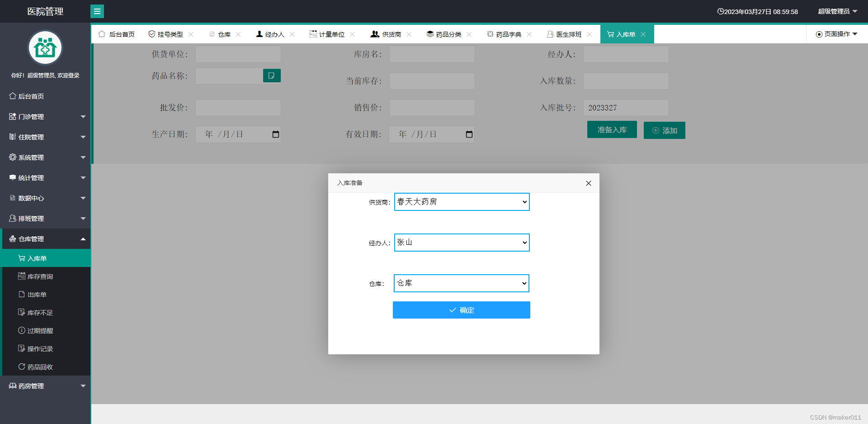Expand the 药房管理 menu

click(x=45, y=386)
